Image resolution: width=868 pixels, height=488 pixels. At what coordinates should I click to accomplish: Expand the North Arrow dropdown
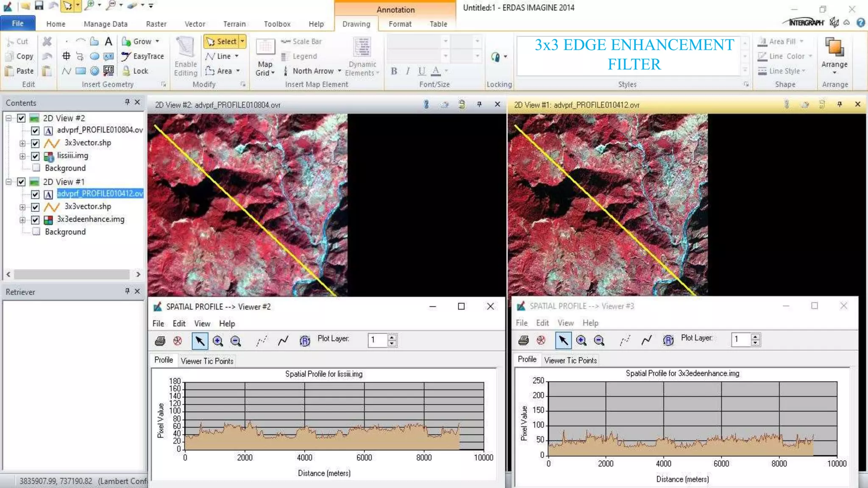pyautogui.click(x=339, y=71)
